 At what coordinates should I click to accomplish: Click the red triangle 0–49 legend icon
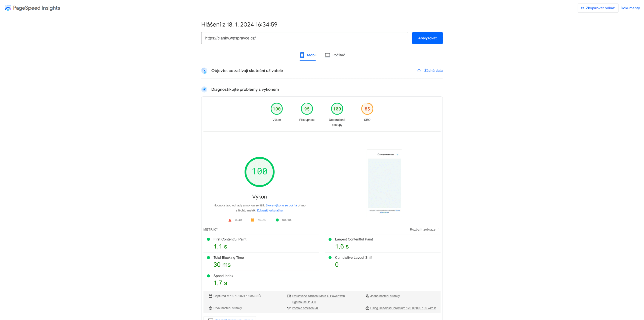pyautogui.click(x=230, y=220)
